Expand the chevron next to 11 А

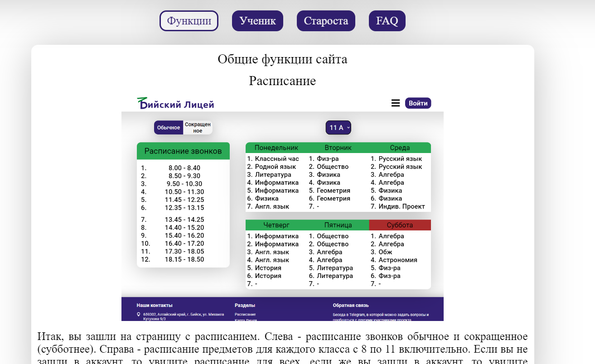pyautogui.click(x=348, y=128)
